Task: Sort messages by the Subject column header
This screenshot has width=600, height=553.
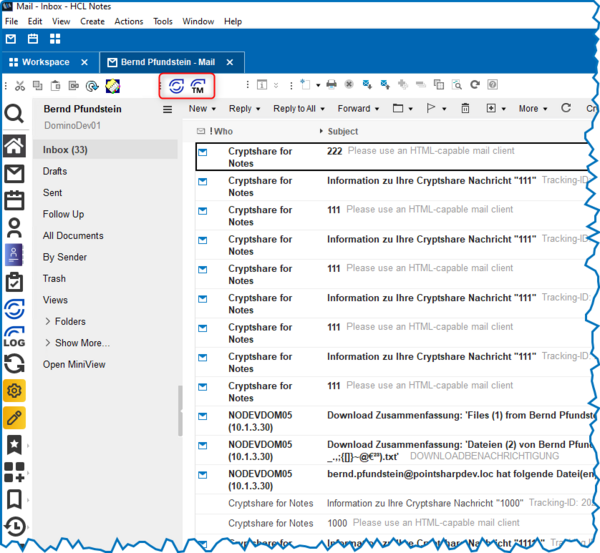Action: [342, 131]
